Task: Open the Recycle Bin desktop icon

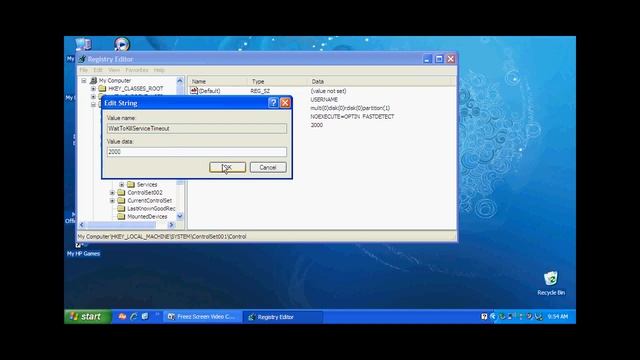Action: [x=551, y=279]
